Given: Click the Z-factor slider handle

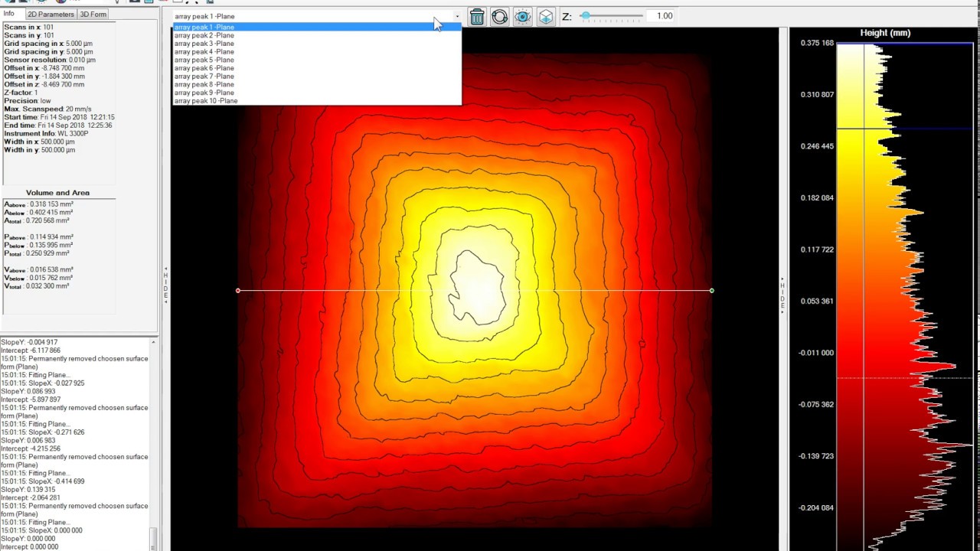Looking at the screenshot, I should tap(586, 16).
